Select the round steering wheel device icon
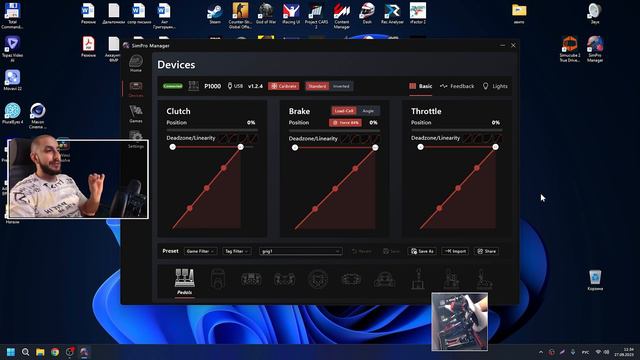The image size is (640, 360). click(318, 279)
